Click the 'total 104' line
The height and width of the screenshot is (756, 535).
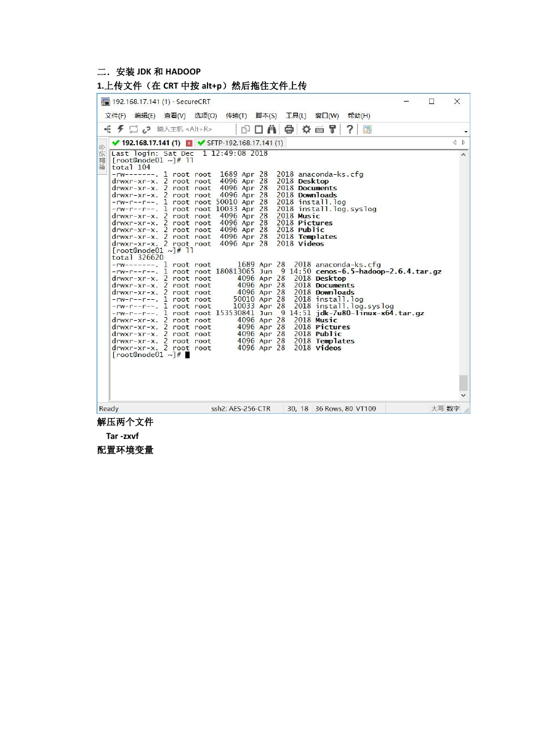131,167
